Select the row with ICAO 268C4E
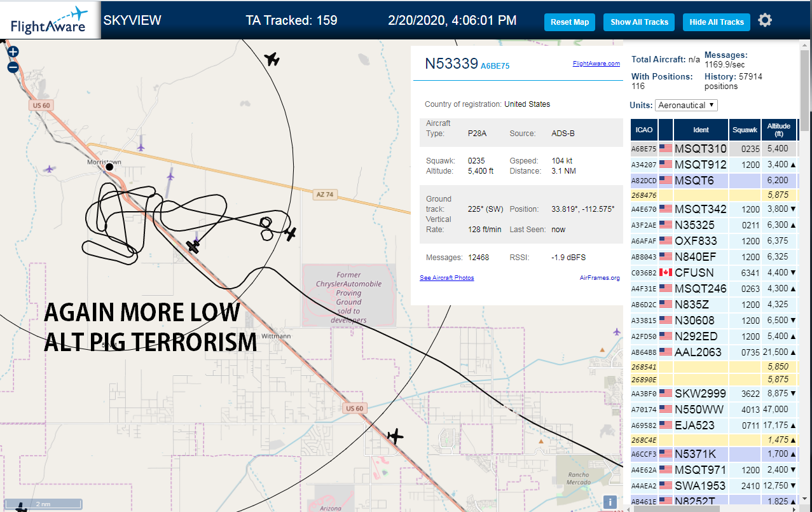The height and width of the screenshot is (512, 812). pos(713,439)
